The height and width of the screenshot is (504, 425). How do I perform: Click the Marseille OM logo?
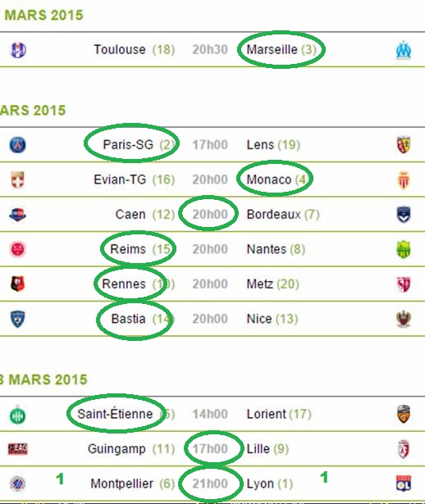404,50
